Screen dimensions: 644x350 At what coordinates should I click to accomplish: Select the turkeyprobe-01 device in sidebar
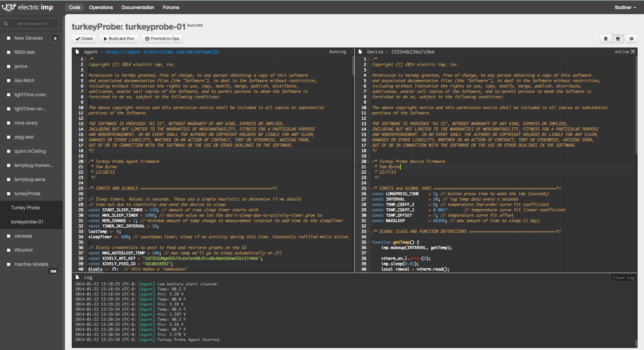click(x=31, y=222)
